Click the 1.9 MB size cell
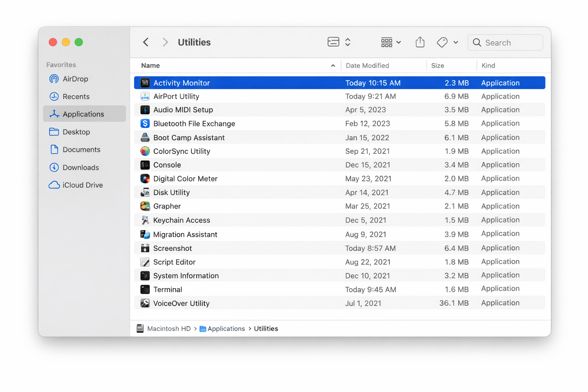 (x=456, y=151)
